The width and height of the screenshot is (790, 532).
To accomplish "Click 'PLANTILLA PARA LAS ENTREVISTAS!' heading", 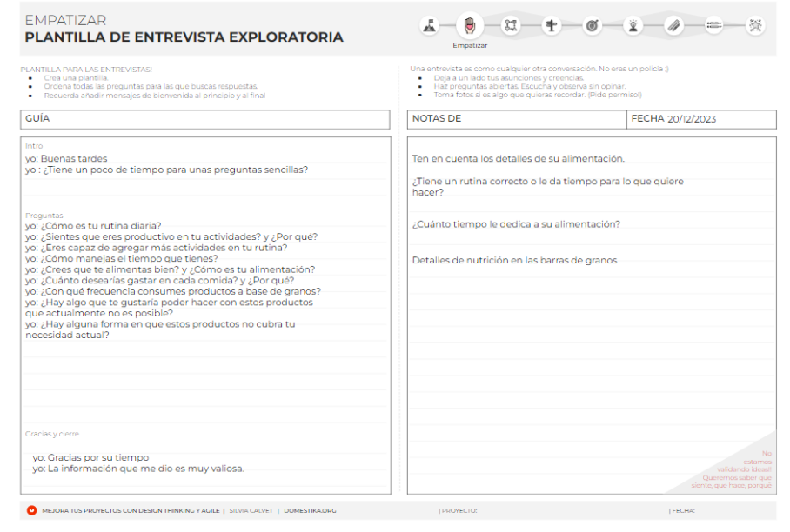I will (x=86, y=70).
